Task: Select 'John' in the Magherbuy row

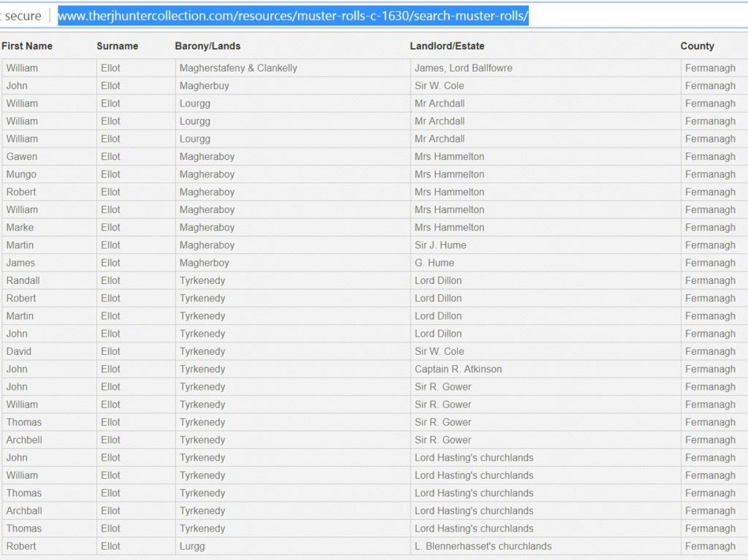Action: [x=17, y=86]
